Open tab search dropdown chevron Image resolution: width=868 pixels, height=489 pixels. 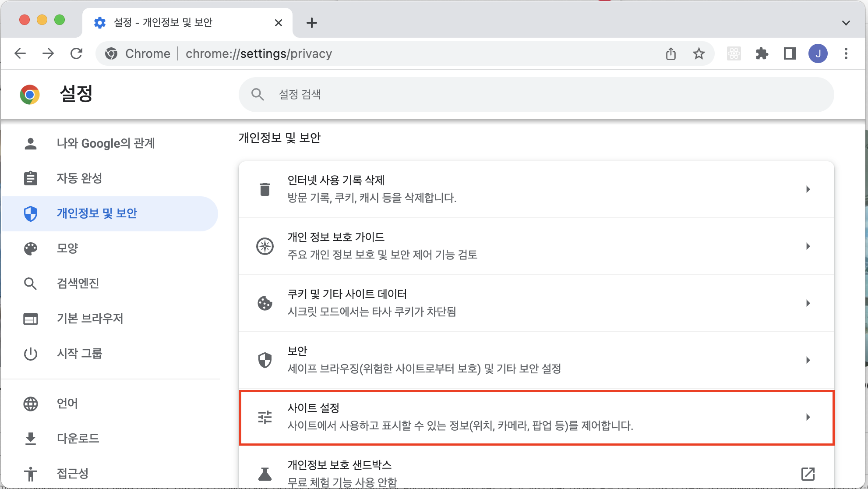coord(846,23)
